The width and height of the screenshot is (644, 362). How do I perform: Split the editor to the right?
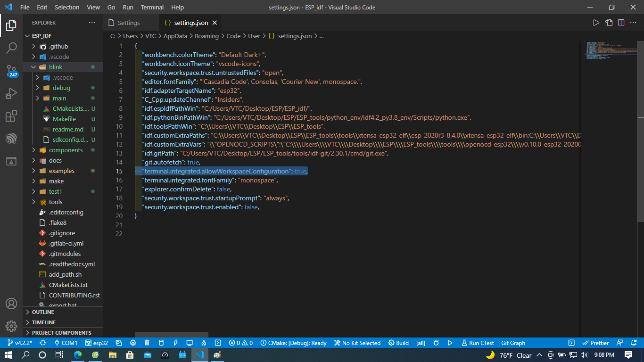[x=621, y=23]
